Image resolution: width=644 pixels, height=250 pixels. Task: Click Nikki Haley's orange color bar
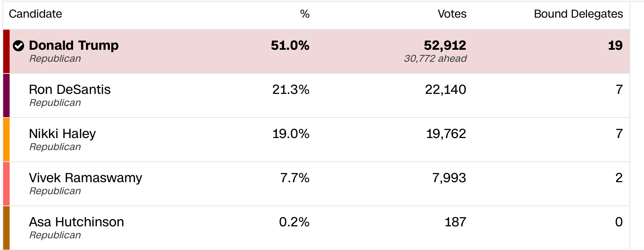point(6,140)
